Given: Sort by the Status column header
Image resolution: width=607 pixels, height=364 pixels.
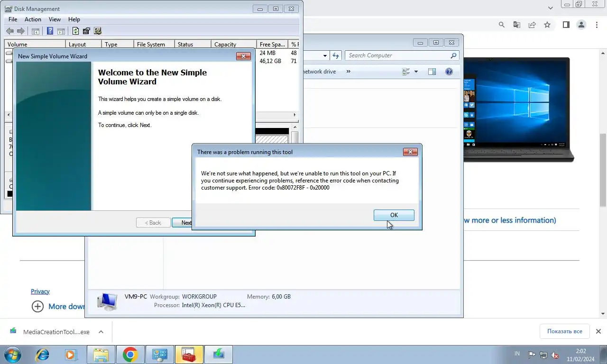Looking at the screenshot, I should point(193,45).
